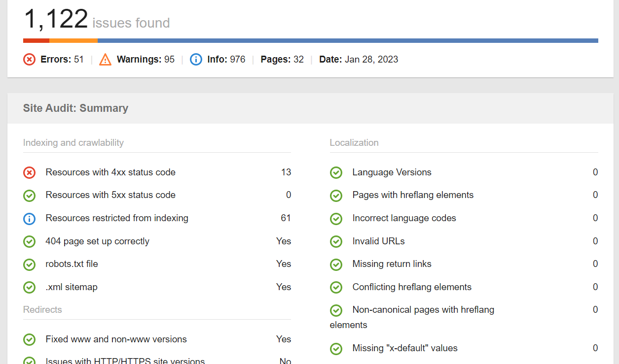Click check icon beside Fixed www and non-www versions
The height and width of the screenshot is (364, 619).
[x=30, y=339]
